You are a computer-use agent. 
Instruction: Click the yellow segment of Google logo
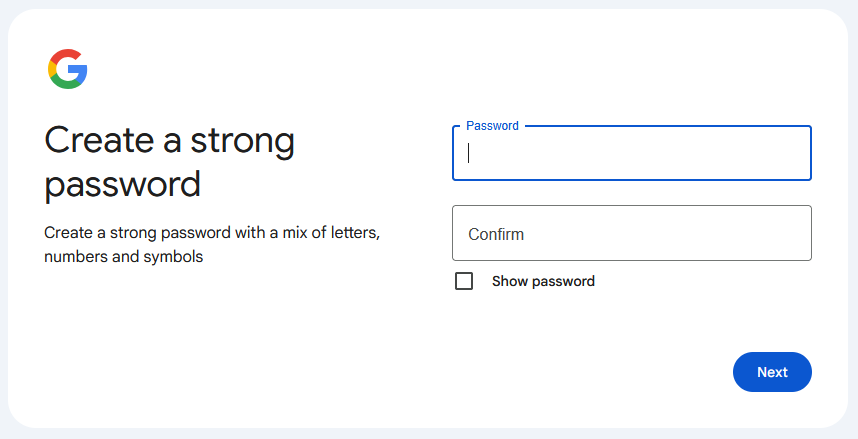pos(51,69)
